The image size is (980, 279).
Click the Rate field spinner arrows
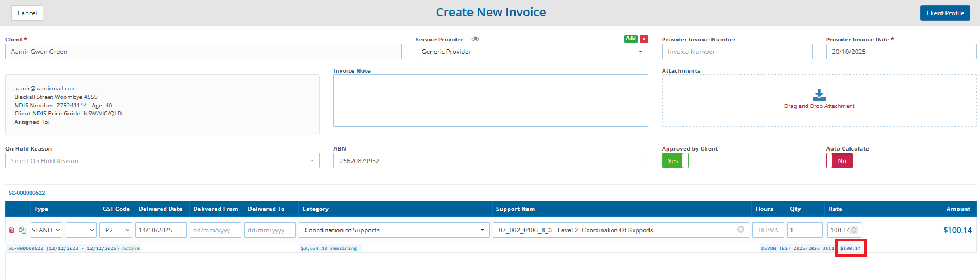(x=854, y=230)
